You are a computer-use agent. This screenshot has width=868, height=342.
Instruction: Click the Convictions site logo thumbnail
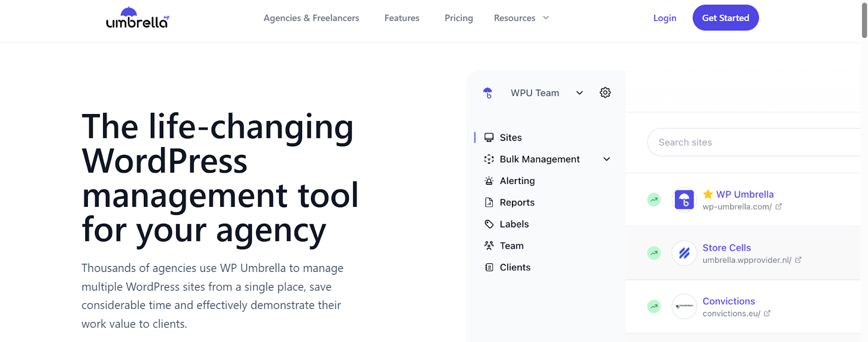click(684, 306)
